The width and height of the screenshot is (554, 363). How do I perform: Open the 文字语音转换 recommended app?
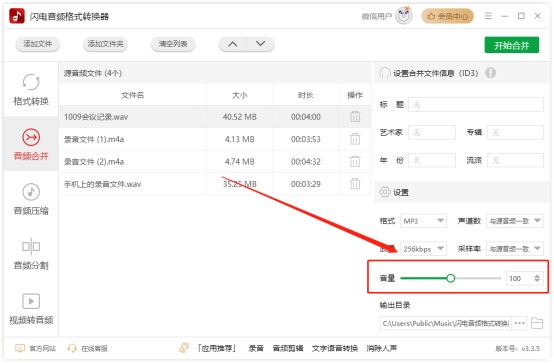pos(335,349)
